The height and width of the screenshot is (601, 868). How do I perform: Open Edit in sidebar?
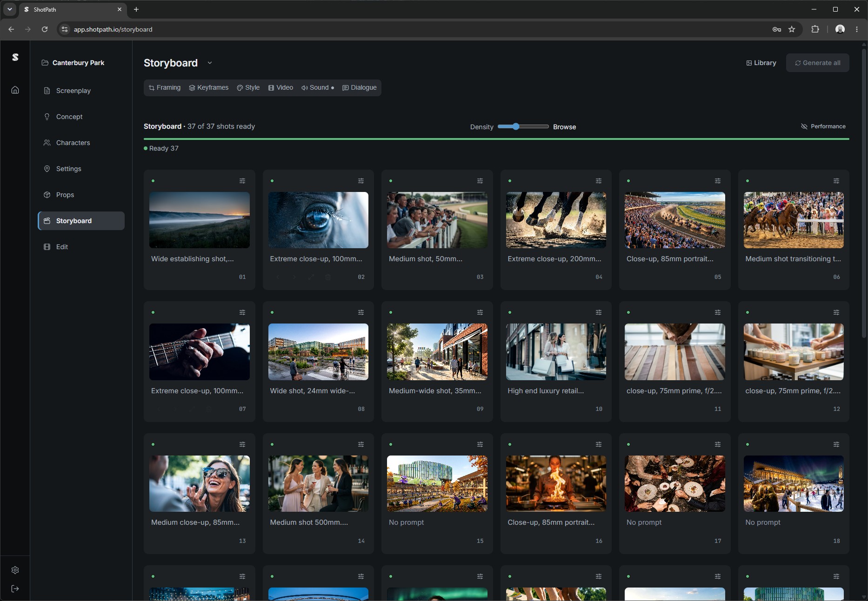[81, 247]
